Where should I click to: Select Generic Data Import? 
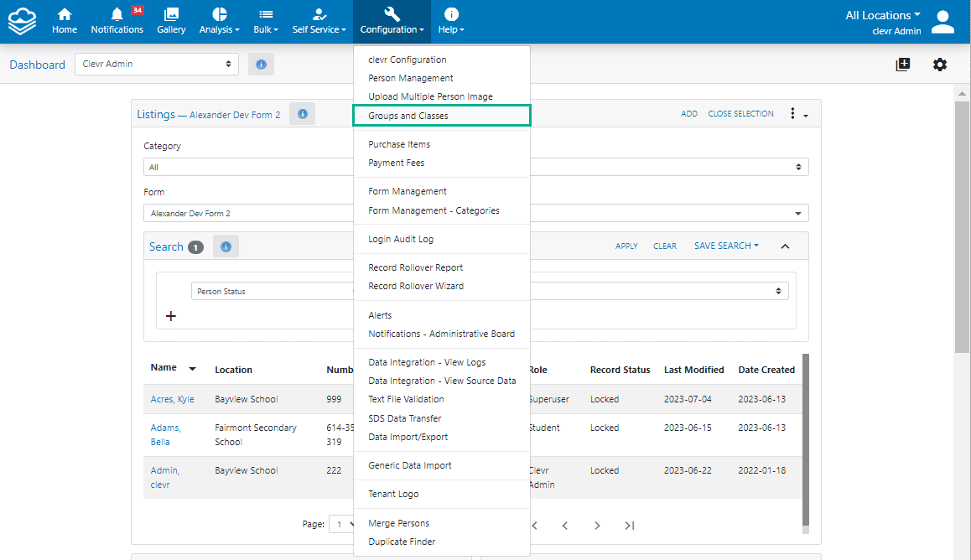coord(409,465)
